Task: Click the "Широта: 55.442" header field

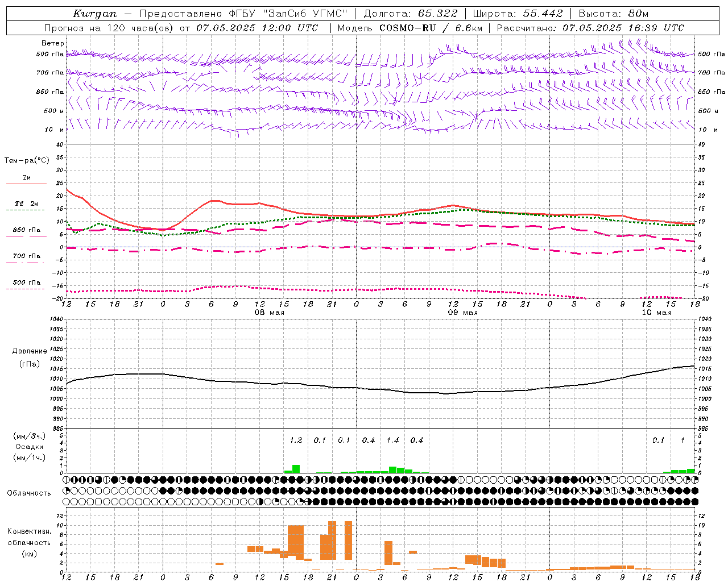Action: (518, 14)
